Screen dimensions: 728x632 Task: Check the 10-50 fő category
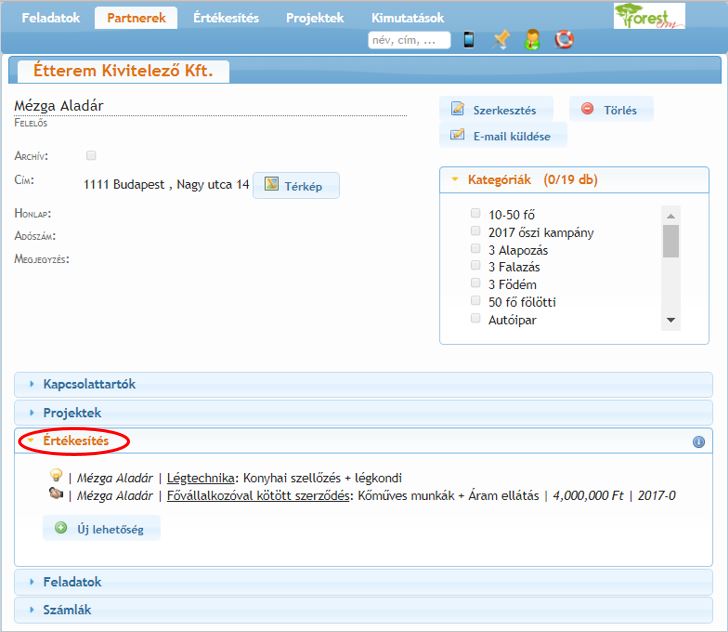[476, 214]
